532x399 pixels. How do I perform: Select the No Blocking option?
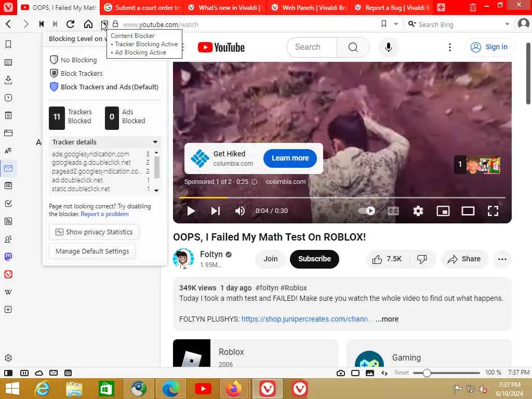(x=73, y=60)
